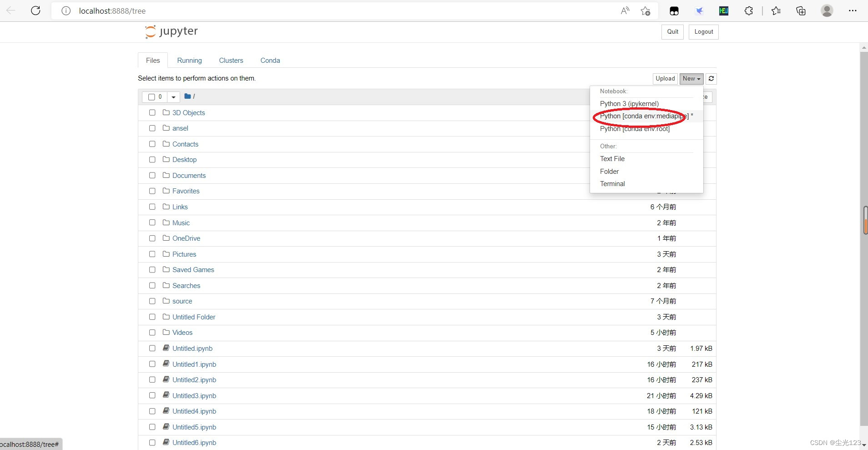Click the blue bird extension icon
This screenshot has height=450, width=868.
699,11
